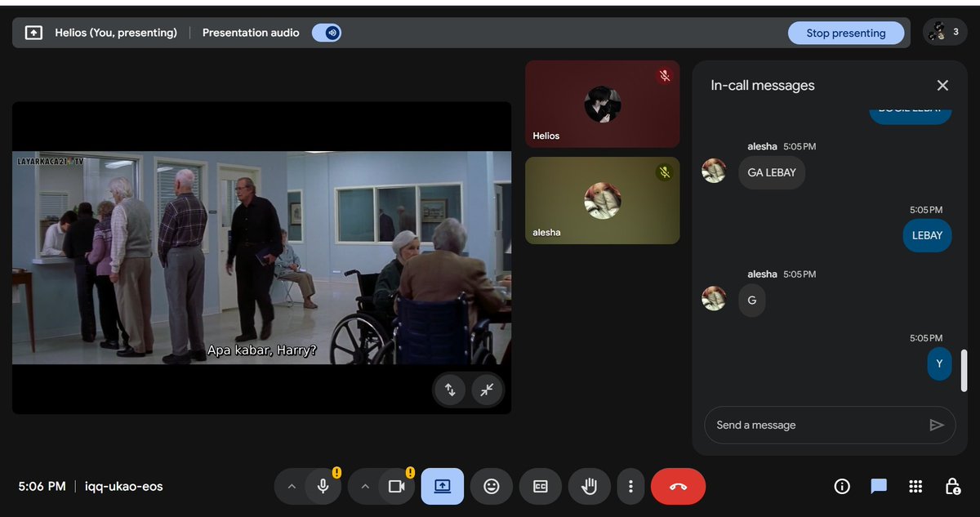Screen dimensions: 980x517
Task: Click the swap tile arrows on presentation
Action: click(450, 390)
